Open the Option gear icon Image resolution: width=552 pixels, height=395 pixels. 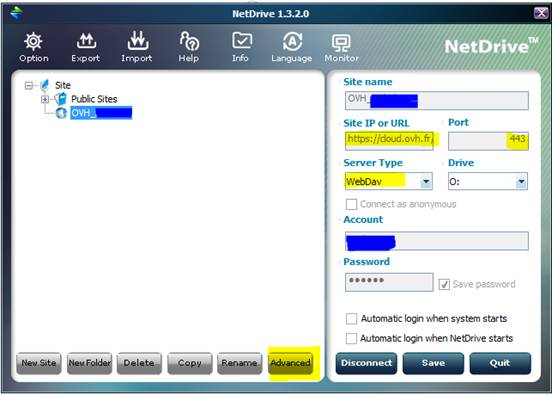click(33, 41)
